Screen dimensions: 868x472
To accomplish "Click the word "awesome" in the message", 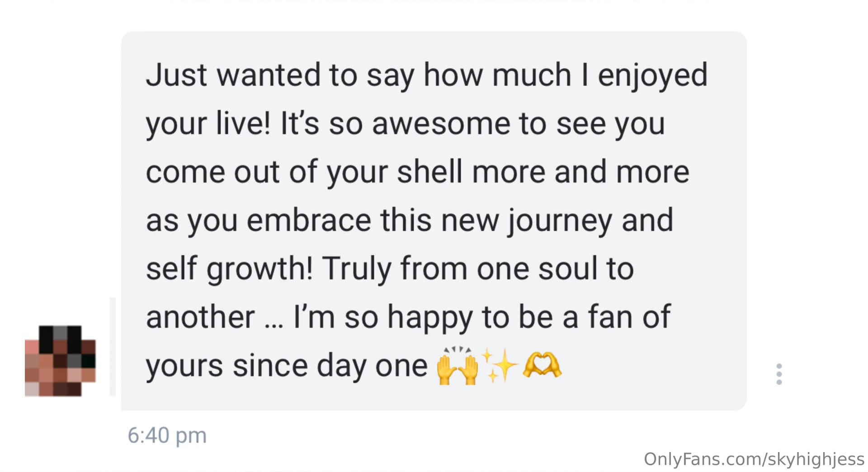I will click(x=441, y=124).
